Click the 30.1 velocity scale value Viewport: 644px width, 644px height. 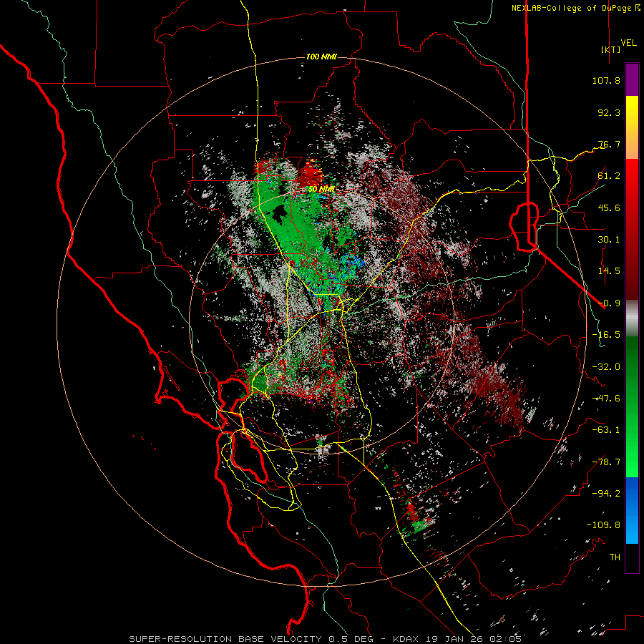pyautogui.click(x=609, y=240)
